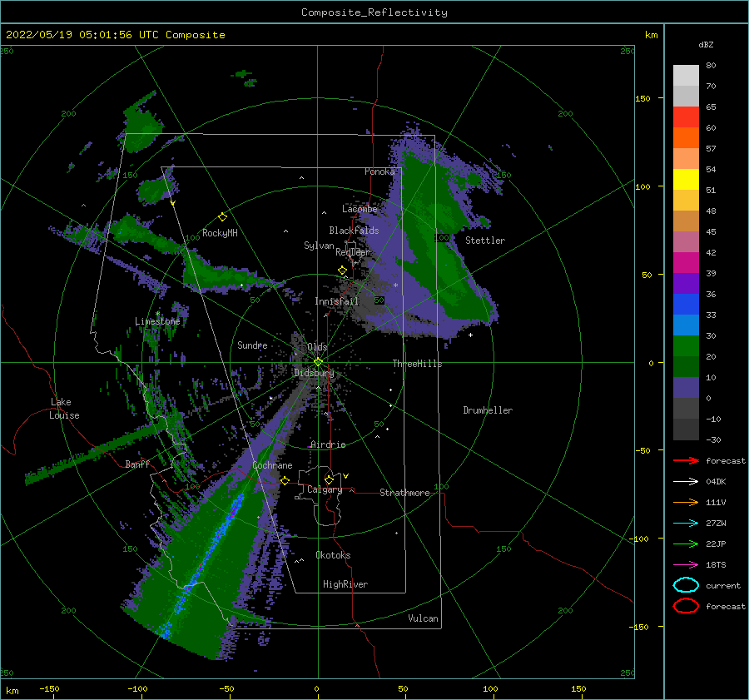Screen dimensions: 749x700
Task: Click the bright yellow swatch below 54
Action: click(x=686, y=180)
